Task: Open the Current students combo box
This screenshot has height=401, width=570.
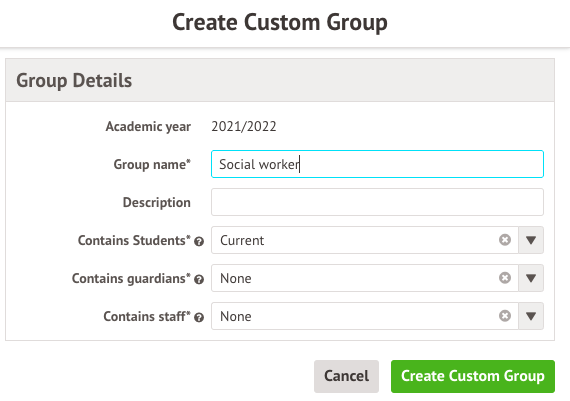Action: tap(364, 240)
